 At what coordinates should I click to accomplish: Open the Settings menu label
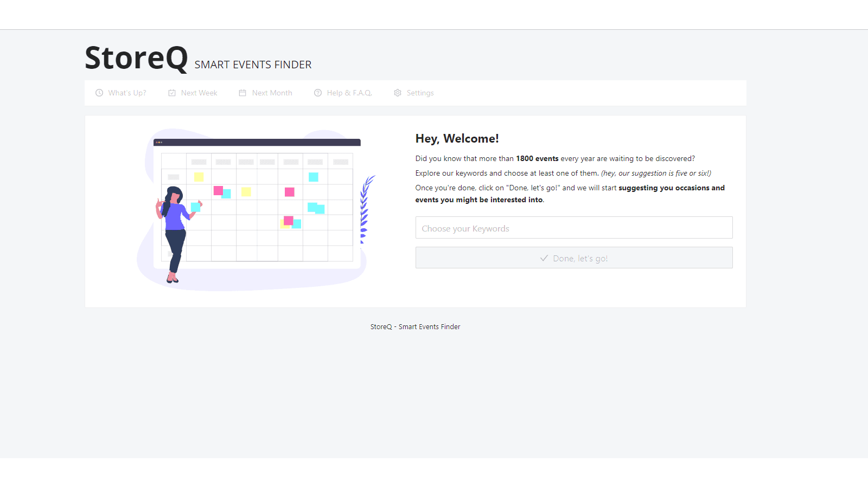point(420,93)
